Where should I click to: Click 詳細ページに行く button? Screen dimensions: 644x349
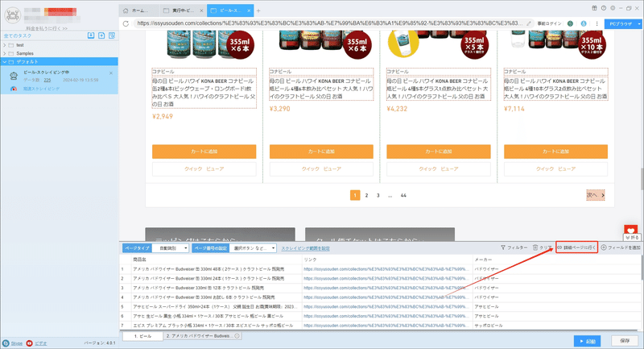576,247
